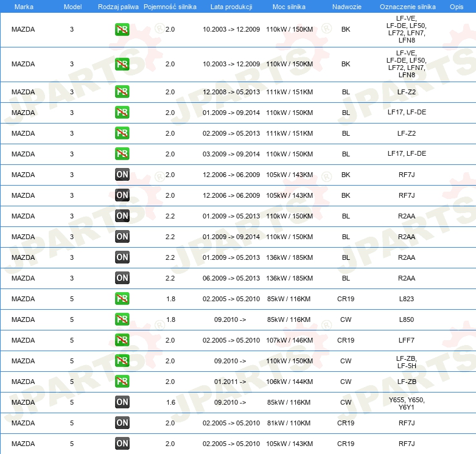Viewport: 476px width, 454px height.
Task: Click the PB icon in the LF-ZB, LF-5H row
Action: coord(122,361)
